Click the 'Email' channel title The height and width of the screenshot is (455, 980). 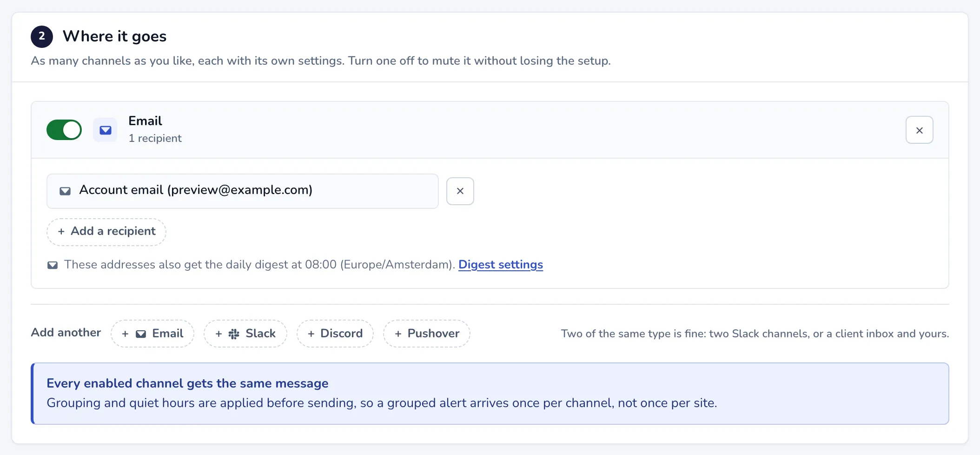(x=145, y=121)
